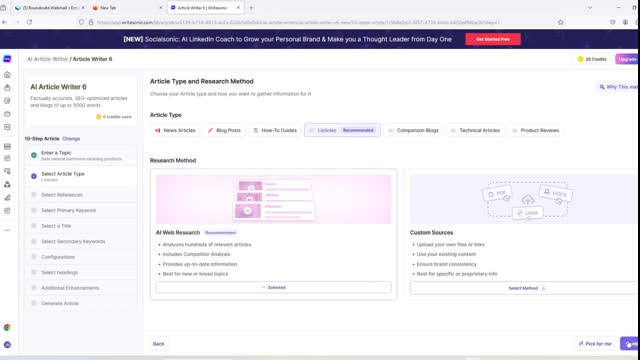The height and width of the screenshot is (360, 640).
Task: Open the Home icon in the left sidebar
Action: click(x=7, y=75)
